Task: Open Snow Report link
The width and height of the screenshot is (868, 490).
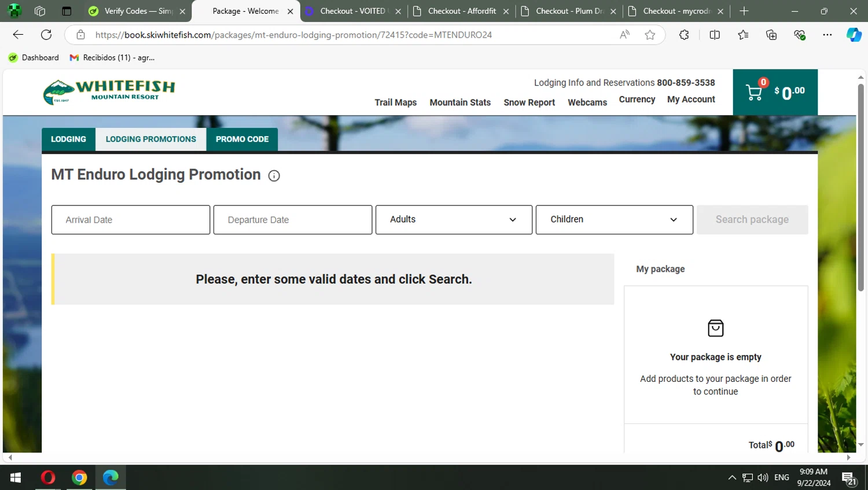Action: point(529,102)
